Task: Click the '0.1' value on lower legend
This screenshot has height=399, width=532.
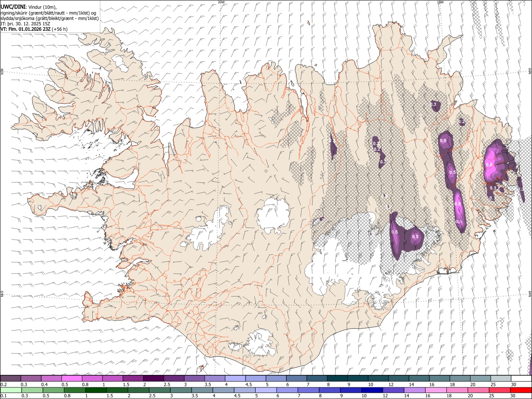Action: click(x=3, y=396)
